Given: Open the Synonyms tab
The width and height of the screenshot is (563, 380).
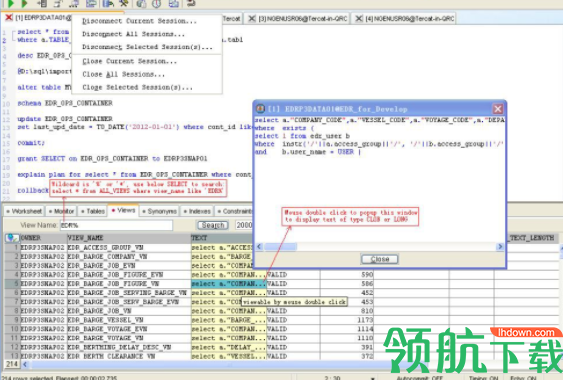Looking at the screenshot, I should (159, 211).
